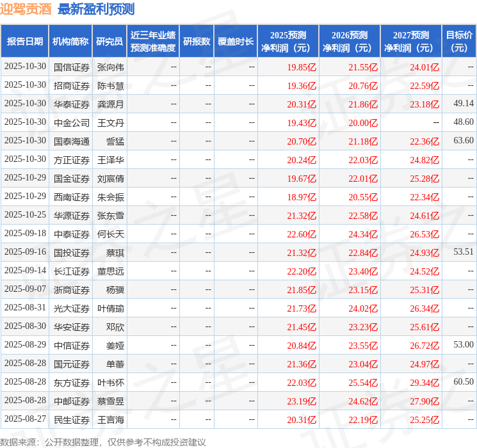Click the 数据来源 disclaimer footer text

103,442
